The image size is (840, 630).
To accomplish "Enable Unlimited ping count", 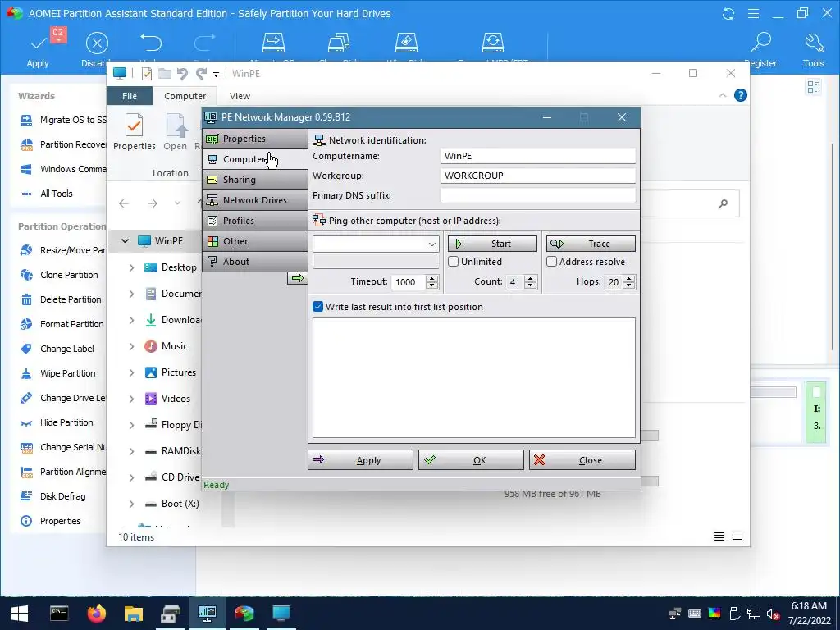I will point(453,262).
